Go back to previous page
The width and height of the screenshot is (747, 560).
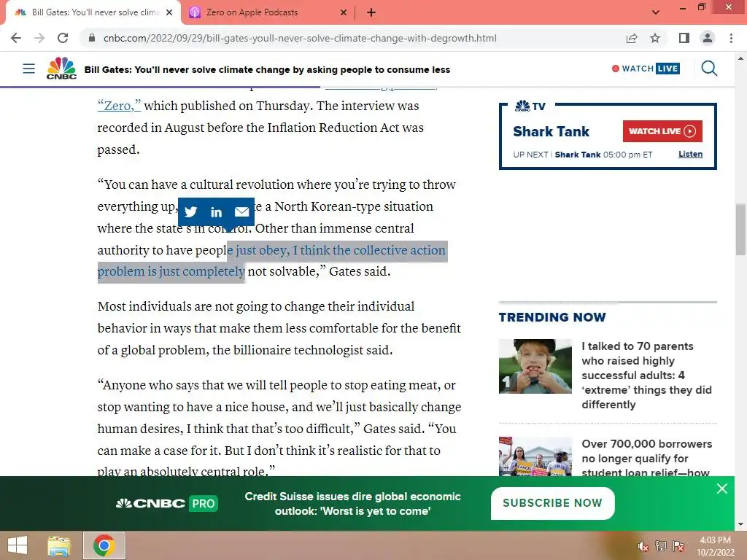click(16, 38)
